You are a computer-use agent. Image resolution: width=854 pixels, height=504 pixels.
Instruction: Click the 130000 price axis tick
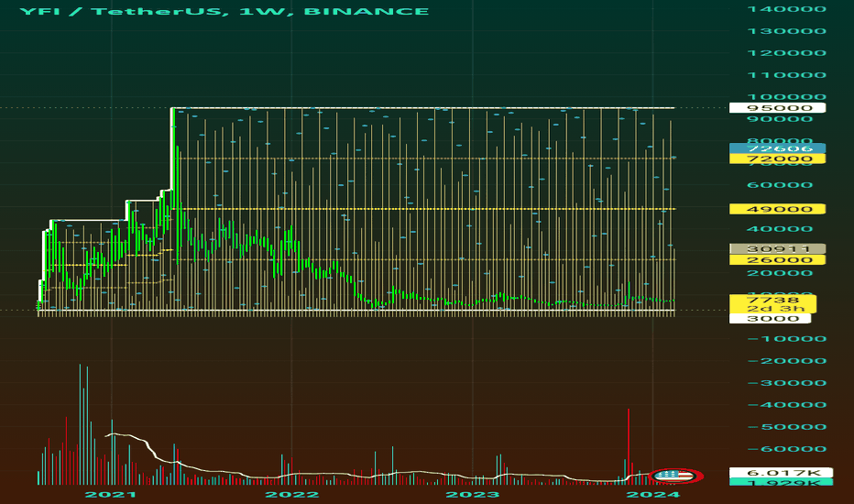click(787, 31)
